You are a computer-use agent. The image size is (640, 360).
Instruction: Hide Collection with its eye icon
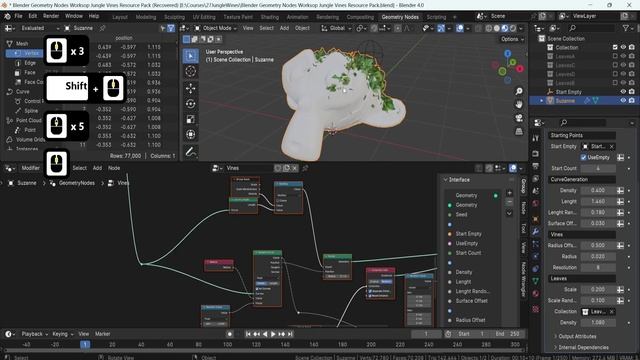click(x=623, y=47)
